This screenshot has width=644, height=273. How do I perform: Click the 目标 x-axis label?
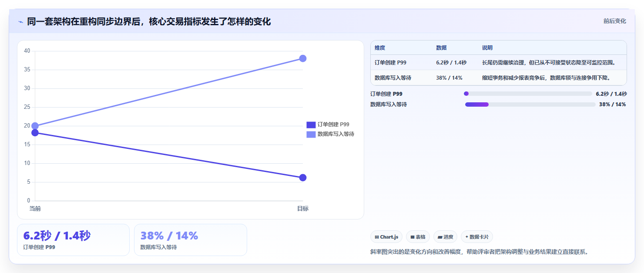pyautogui.click(x=303, y=209)
